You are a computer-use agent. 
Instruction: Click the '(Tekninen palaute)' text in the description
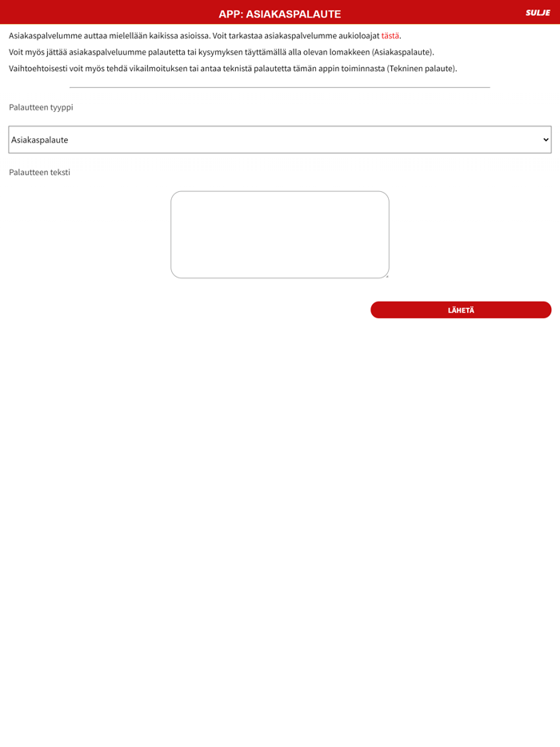click(422, 68)
